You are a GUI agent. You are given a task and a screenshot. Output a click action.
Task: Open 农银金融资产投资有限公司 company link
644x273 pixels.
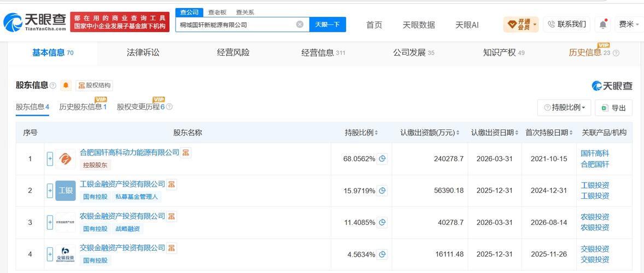[x=122, y=216]
